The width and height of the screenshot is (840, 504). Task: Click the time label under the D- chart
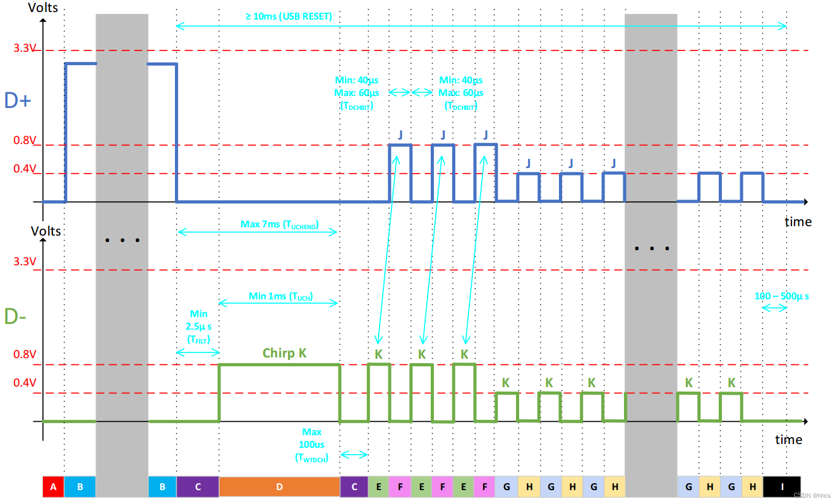tap(789, 440)
